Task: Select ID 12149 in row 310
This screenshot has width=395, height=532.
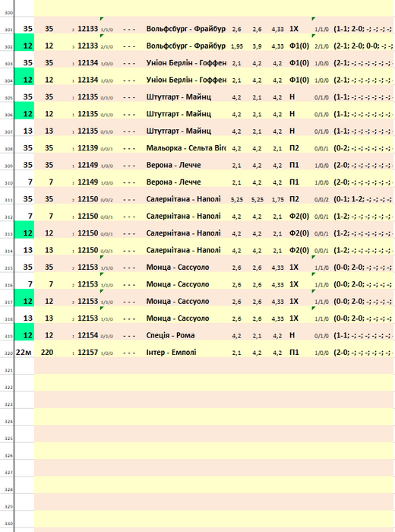Action: (88, 182)
